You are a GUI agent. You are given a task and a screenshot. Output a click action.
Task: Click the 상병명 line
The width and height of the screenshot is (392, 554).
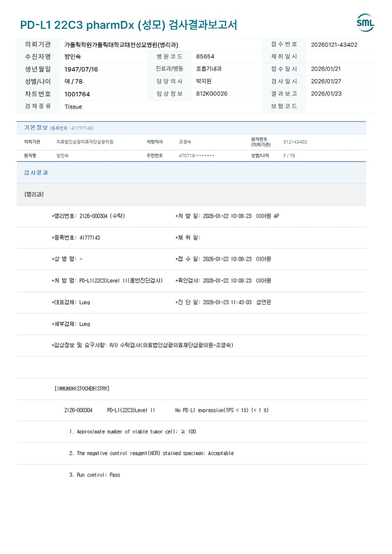67,259
